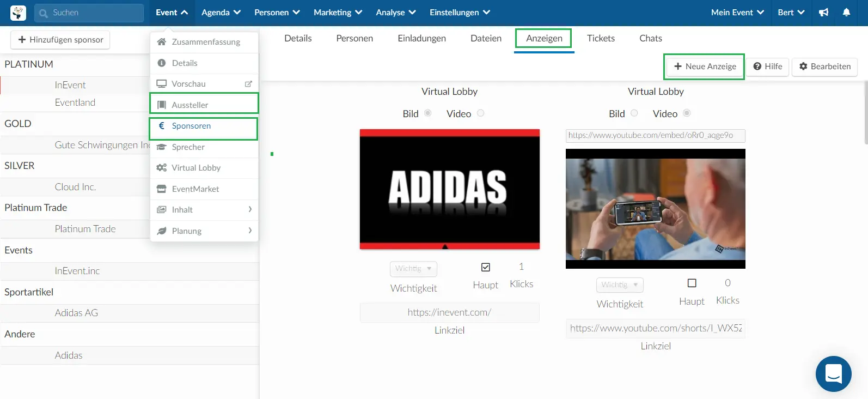This screenshot has height=399, width=868.
Task: Click the graduation cap icon beside Sprecher
Action: click(x=161, y=147)
